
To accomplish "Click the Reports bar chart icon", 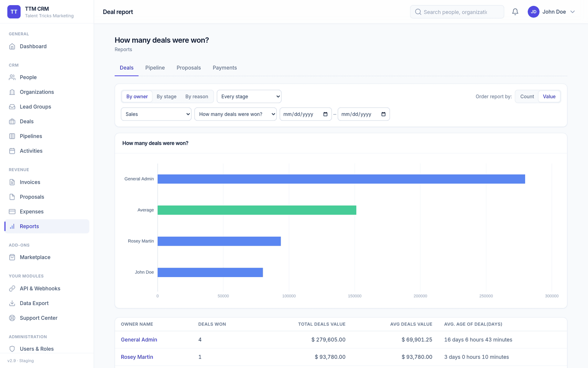I will tap(12, 226).
